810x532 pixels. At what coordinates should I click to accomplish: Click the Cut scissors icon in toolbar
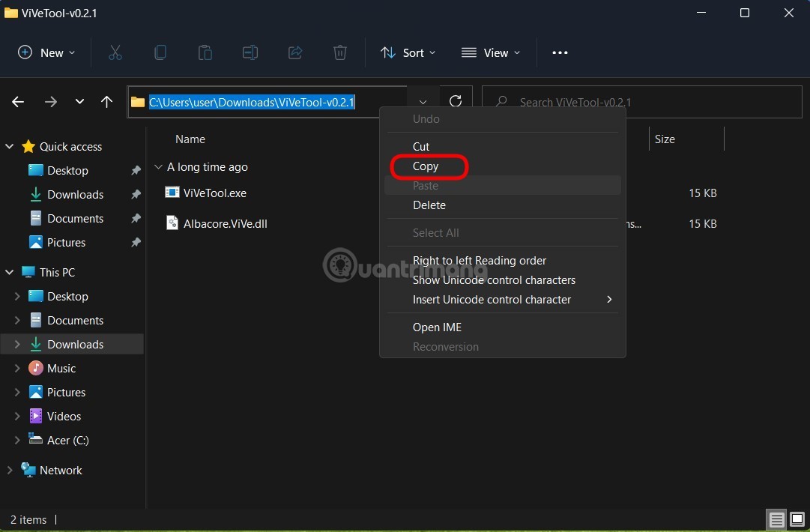pyautogui.click(x=115, y=52)
